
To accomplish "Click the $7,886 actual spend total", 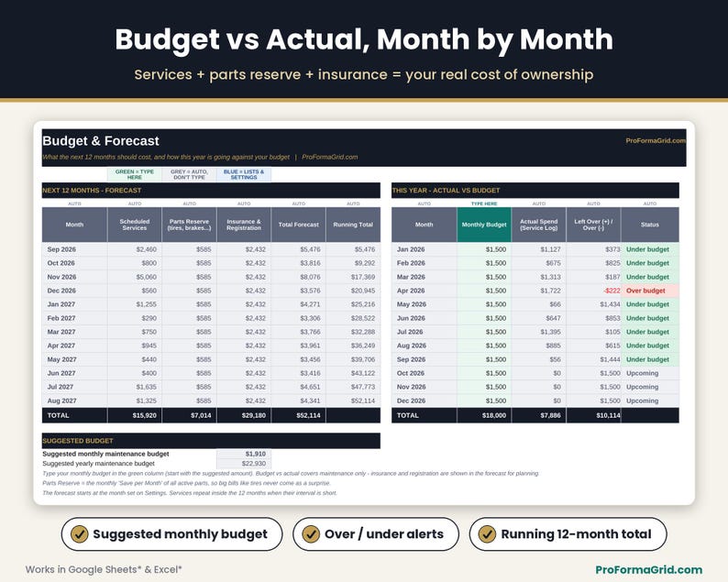I will pyautogui.click(x=538, y=415).
